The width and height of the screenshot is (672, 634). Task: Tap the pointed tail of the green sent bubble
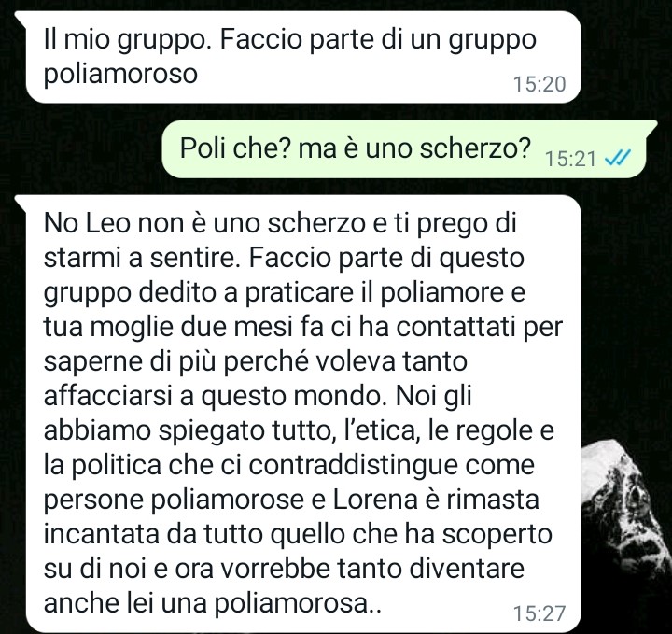[x=651, y=127]
